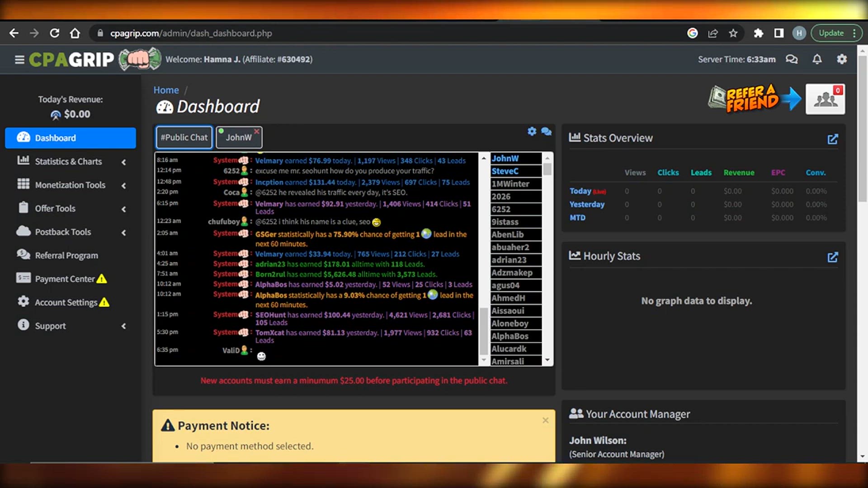Expand Offer Tools menu

[71, 208]
